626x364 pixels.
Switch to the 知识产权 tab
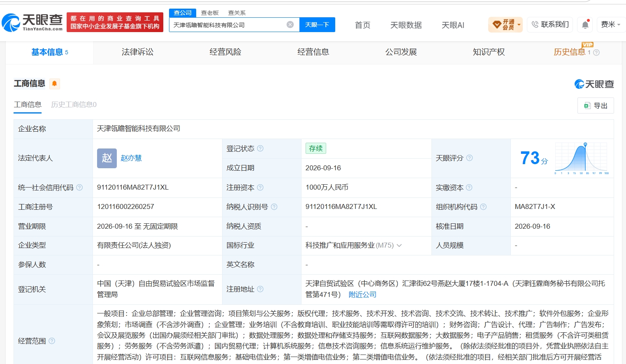point(489,52)
